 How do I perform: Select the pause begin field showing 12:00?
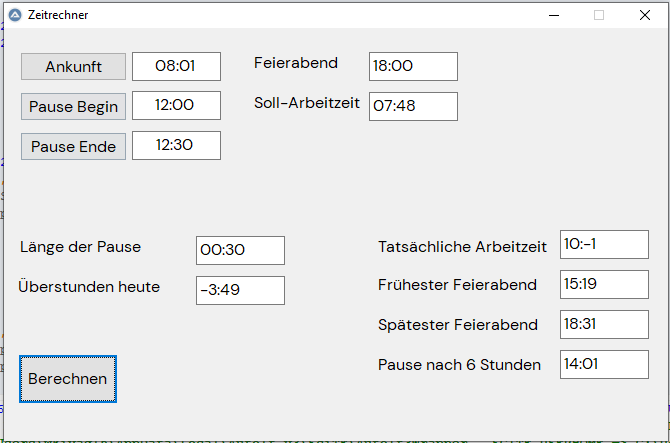point(176,106)
